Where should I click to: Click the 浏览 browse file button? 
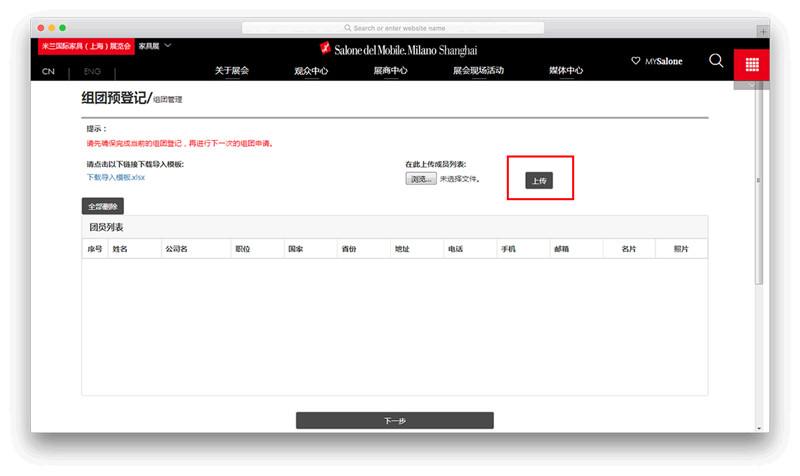click(420, 179)
